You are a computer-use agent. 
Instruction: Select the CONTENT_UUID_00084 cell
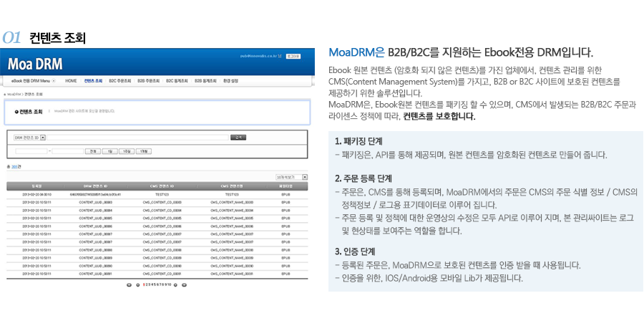click(x=95, y=211)
